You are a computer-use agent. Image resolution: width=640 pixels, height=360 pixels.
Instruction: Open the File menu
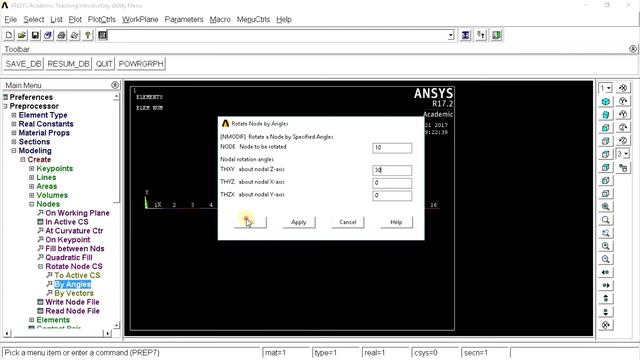[x=11, y=19]
